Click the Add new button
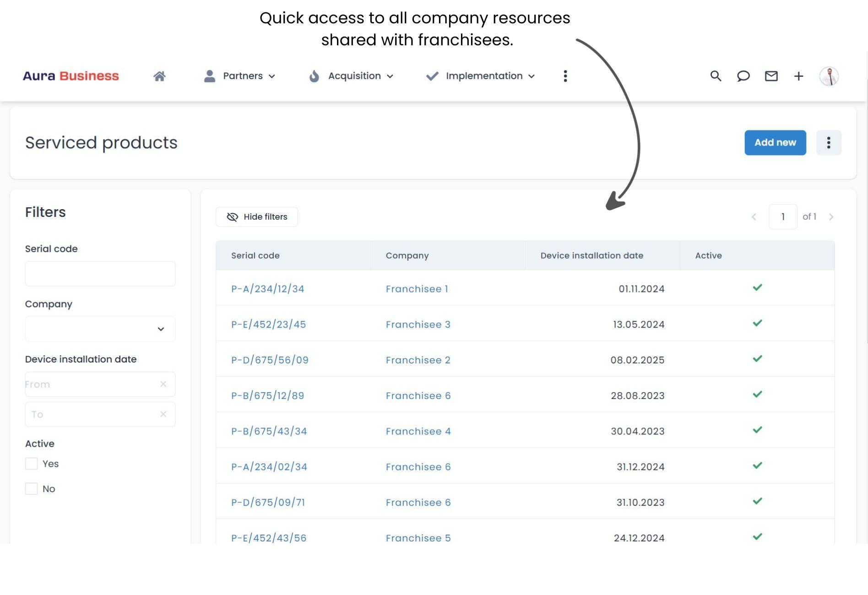The height and width of the screenshot is (595, 868). [775, 143]
